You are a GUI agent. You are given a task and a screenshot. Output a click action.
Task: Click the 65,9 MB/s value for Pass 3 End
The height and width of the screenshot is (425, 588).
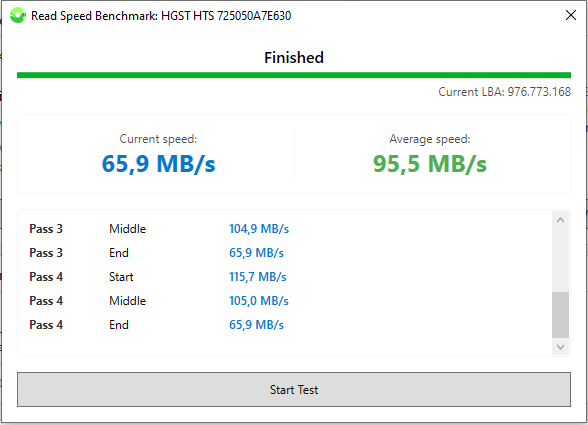tap(256, 253)
